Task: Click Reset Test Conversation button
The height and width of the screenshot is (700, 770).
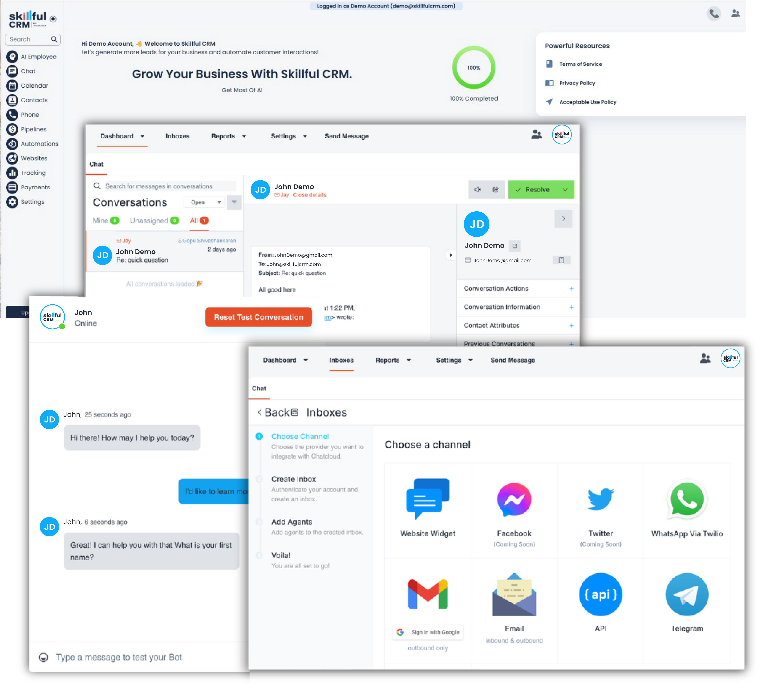Action: pyautogui.click(x=258, y=317)
